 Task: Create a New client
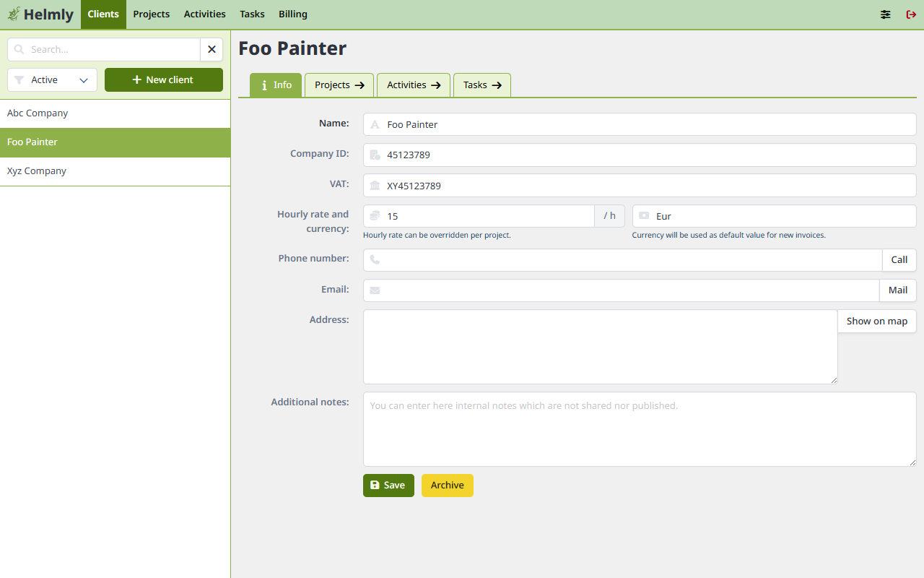[x=164, y=80]
